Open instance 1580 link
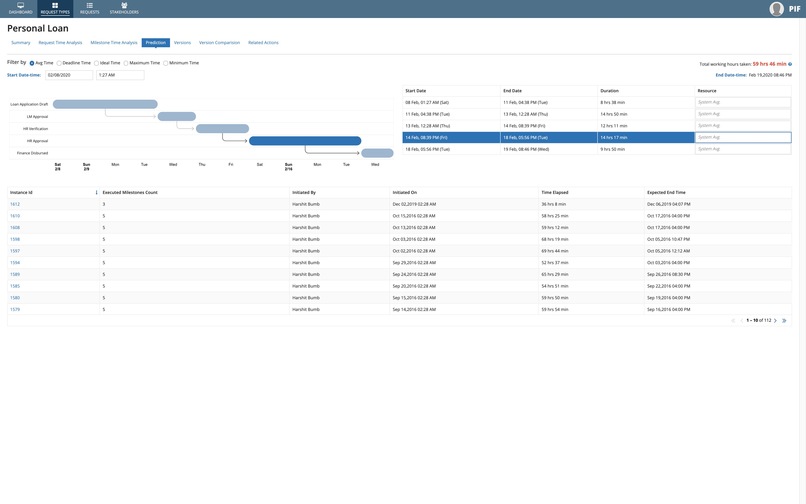Viewport: 806px width, 504px height. 15,298
